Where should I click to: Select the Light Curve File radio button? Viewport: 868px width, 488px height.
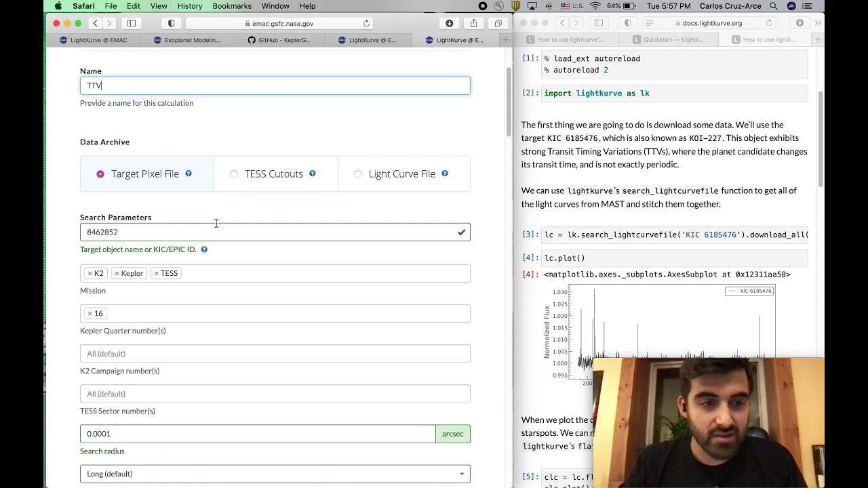(x=358, y=174)
